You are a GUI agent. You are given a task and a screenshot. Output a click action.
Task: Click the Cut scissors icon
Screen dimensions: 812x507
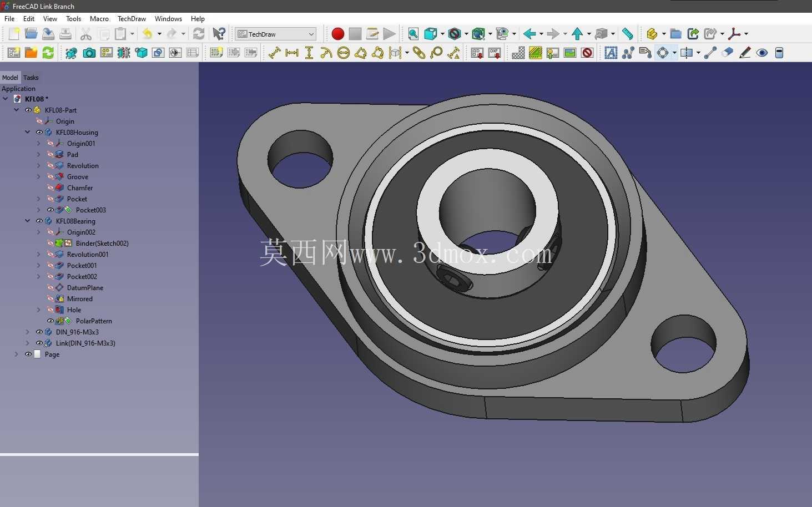[86, 34]
